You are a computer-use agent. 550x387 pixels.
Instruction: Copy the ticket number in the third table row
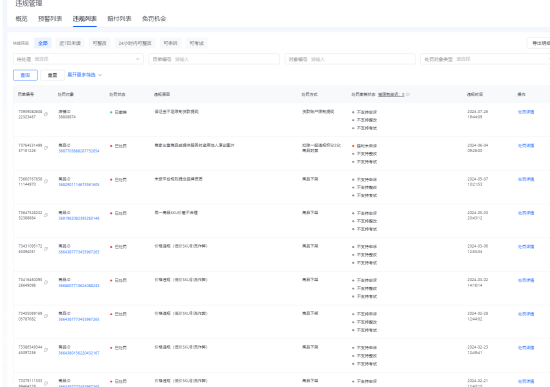[46, 181]
